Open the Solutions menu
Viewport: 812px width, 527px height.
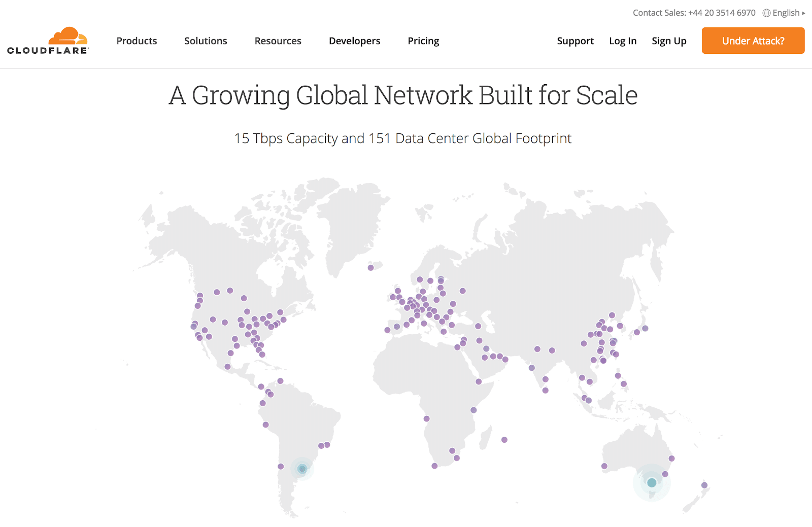(x=206, y=41)
